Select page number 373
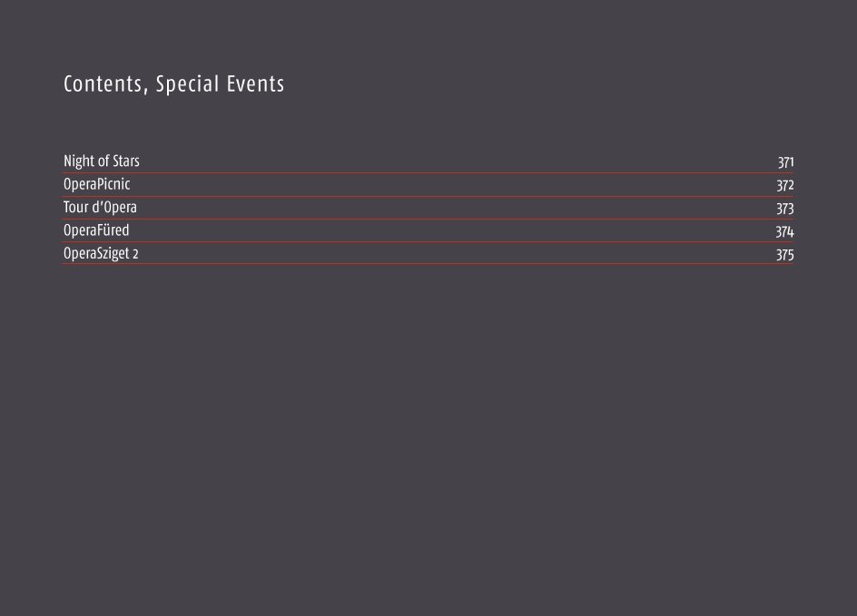This screenshot has width=857, height=616. pos(785,209)
